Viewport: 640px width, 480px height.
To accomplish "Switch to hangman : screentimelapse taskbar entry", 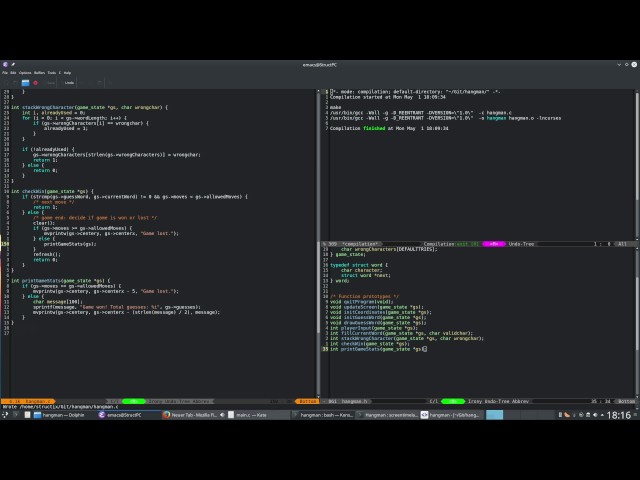I will pyautogui.click(x=387, y=415).
